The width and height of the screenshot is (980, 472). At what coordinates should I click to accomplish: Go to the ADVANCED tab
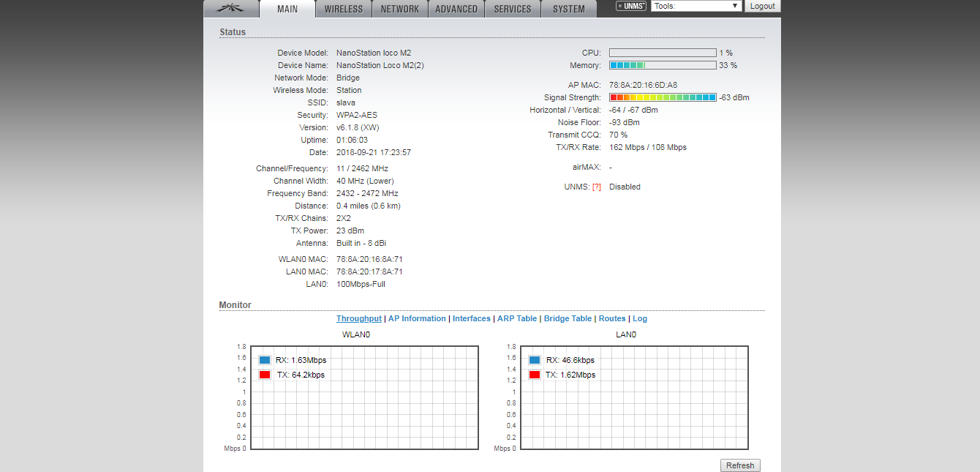pos(456,9)
